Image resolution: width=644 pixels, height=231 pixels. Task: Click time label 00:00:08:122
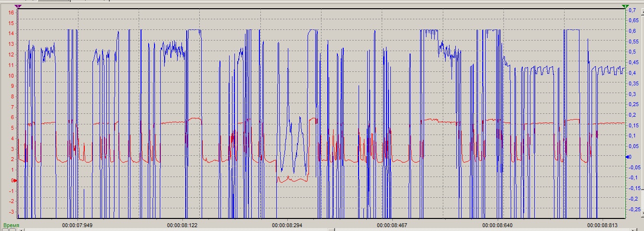tap(182, 225)
